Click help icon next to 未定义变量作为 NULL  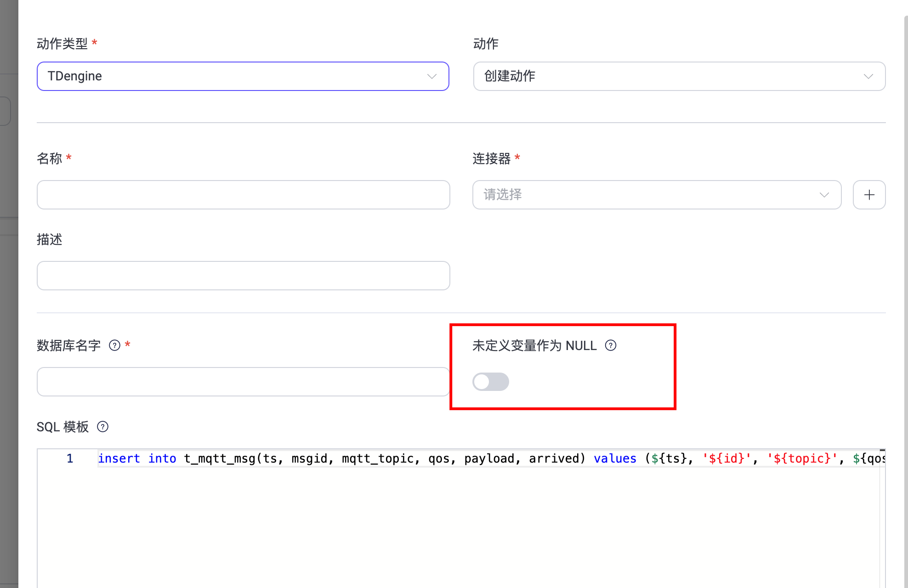tap(611, 345)
